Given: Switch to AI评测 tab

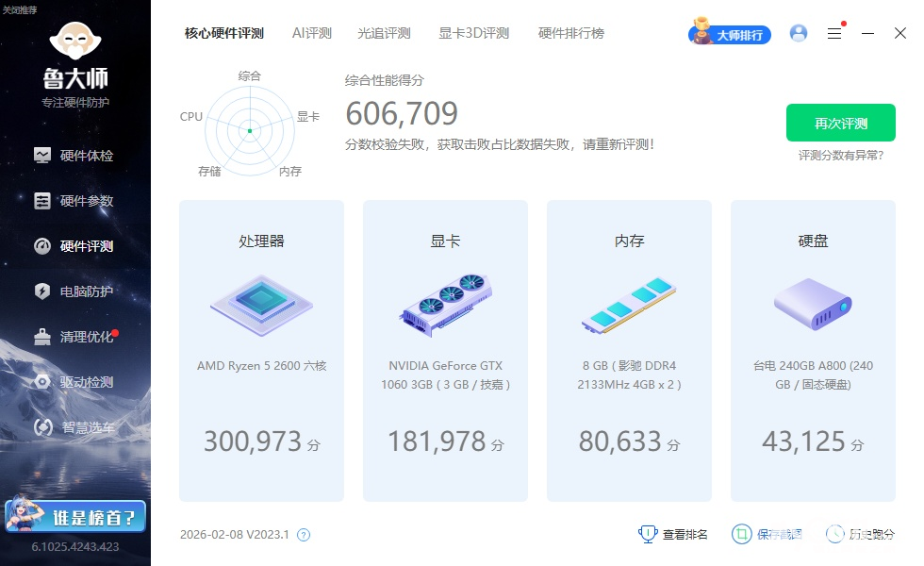Looking at the screenshot, I should [x=312, y=33].
